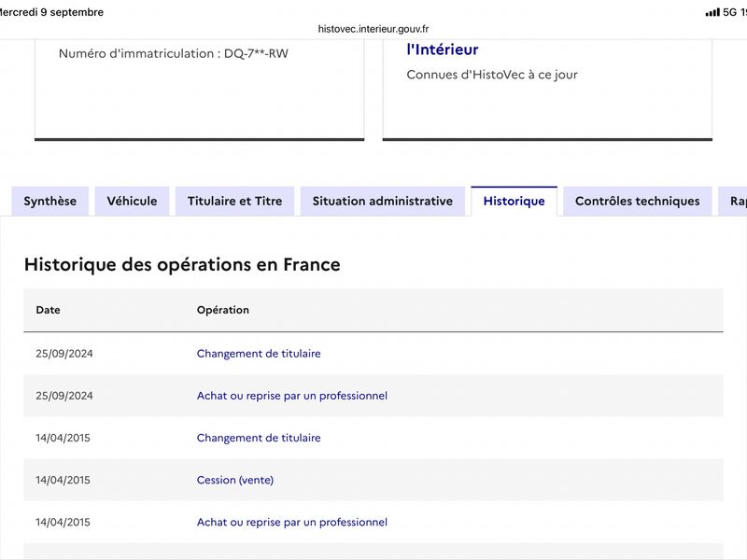Viewport: 747px width, 560px height.
Task: Open the Contrôles techniques tab
Action: [x=638, y=202]
